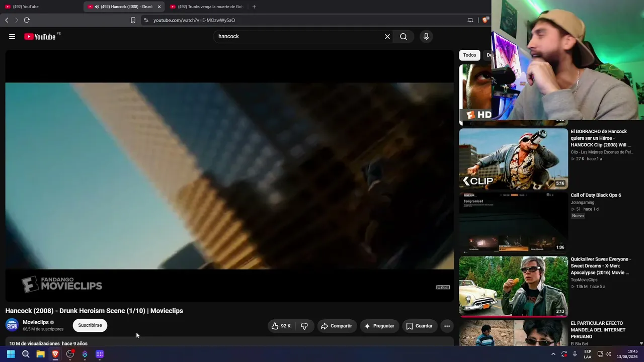
Task: Open the Windows Start menu
Action: coord(11,354)
